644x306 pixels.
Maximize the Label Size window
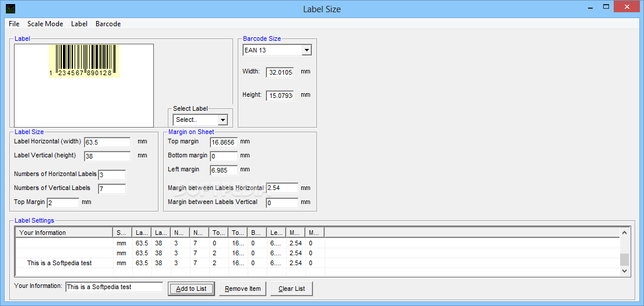coord(606,7)
